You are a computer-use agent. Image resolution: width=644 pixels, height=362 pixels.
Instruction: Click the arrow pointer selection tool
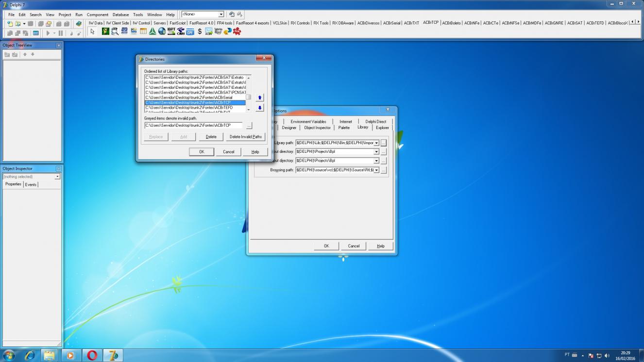click(x=92, y=32)
